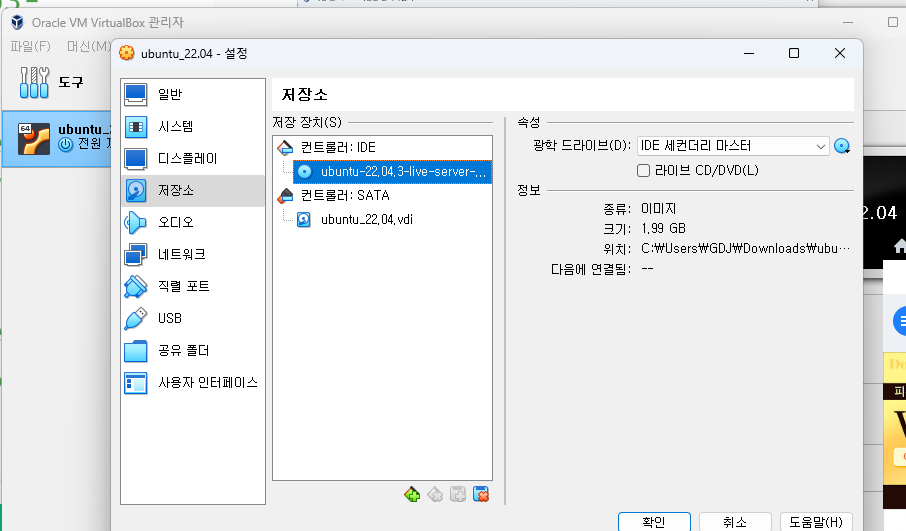Open the 직렬 포트 settings category
The width and height of the screenshot is (906, 531).
(192, 287)
